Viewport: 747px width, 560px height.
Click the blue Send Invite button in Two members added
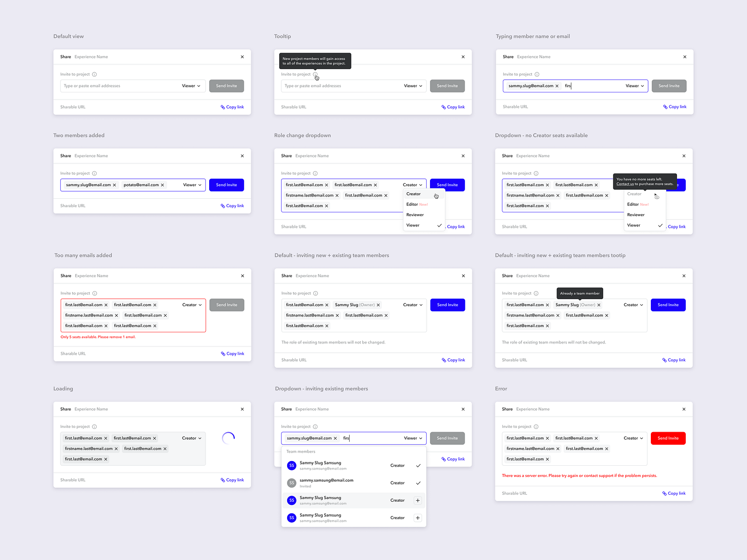click(x=226, y=185)
